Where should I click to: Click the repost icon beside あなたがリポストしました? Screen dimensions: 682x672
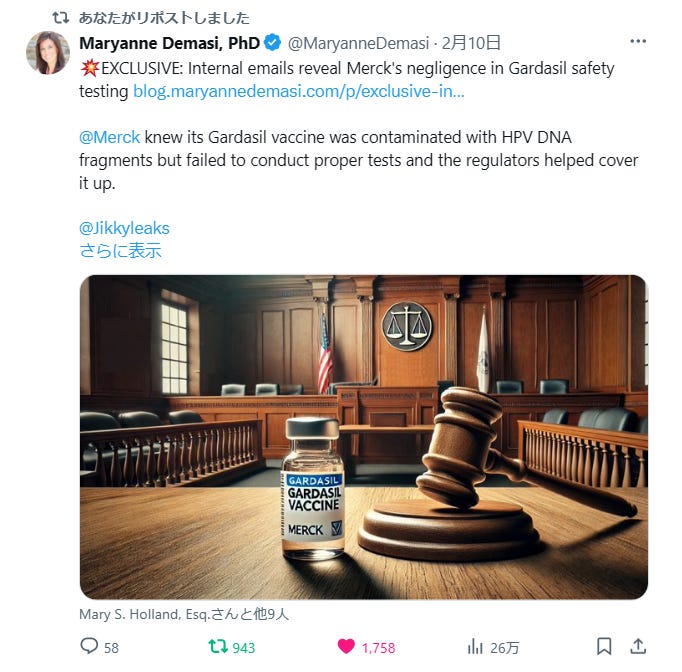pos(60,18)
